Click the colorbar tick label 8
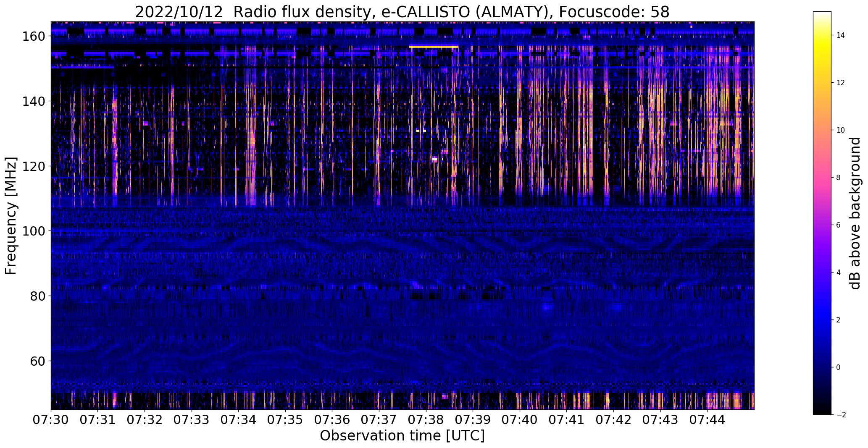Viewport: 868px width, 448px height. pos(838,178)
